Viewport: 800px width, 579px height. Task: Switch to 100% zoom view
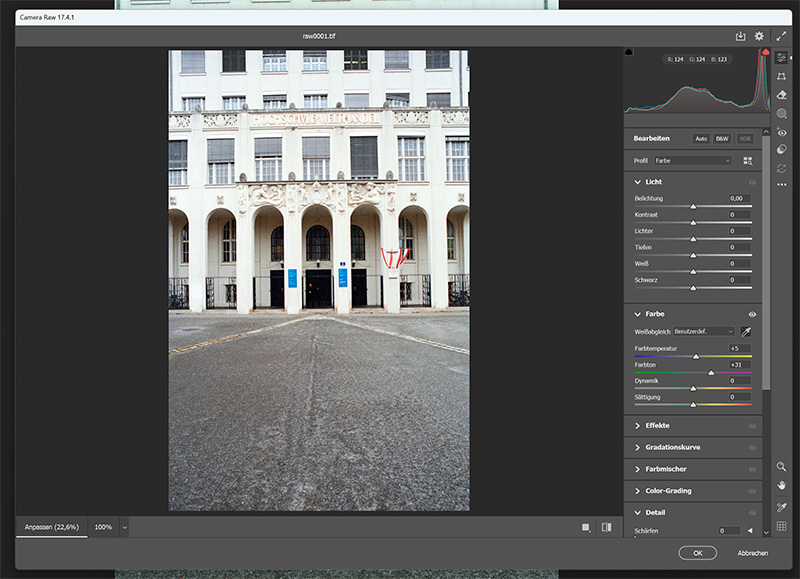(103, 527)
